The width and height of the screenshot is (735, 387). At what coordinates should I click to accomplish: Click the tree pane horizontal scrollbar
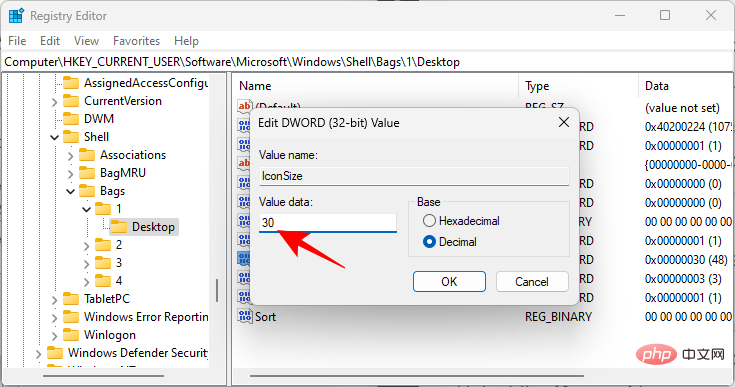click(x=103, y=376)
